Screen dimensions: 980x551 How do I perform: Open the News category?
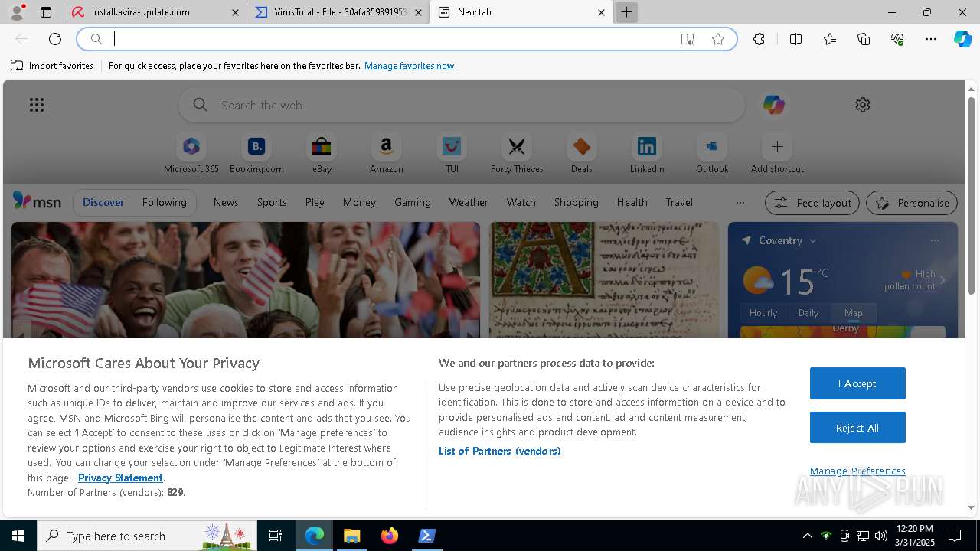tap(226, 202)
